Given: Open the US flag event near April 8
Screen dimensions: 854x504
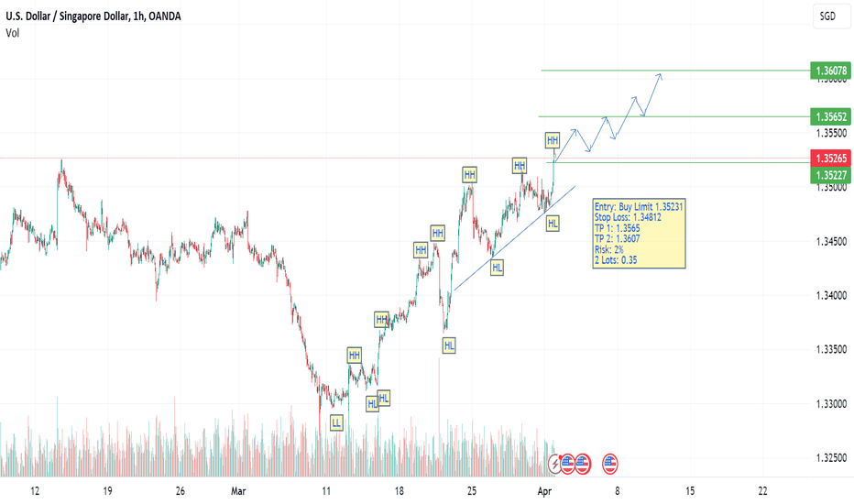Looking at the screenshot, I should (x=610, y=464).
